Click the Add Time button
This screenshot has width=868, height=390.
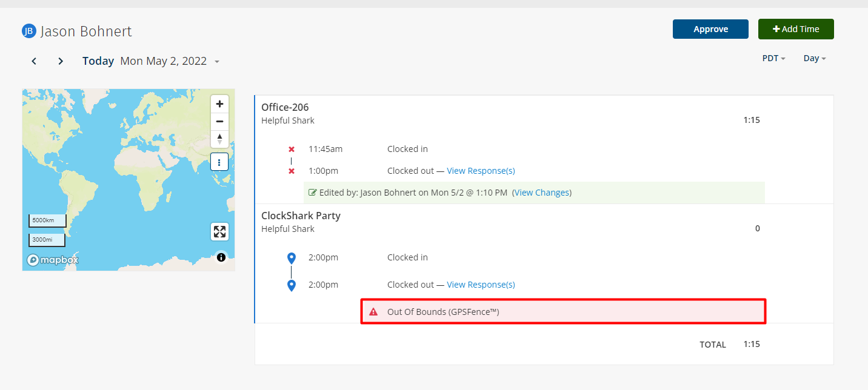point(795,29)
